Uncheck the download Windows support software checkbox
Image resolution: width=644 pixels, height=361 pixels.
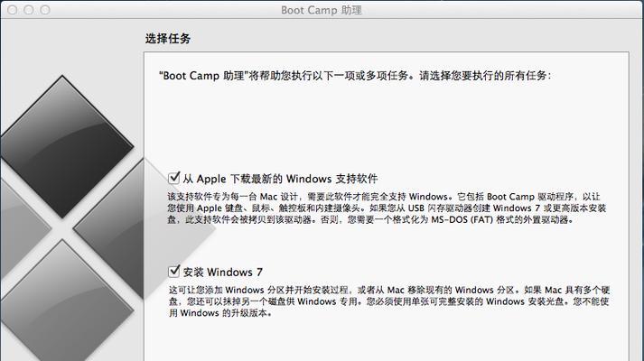[173, 178]
